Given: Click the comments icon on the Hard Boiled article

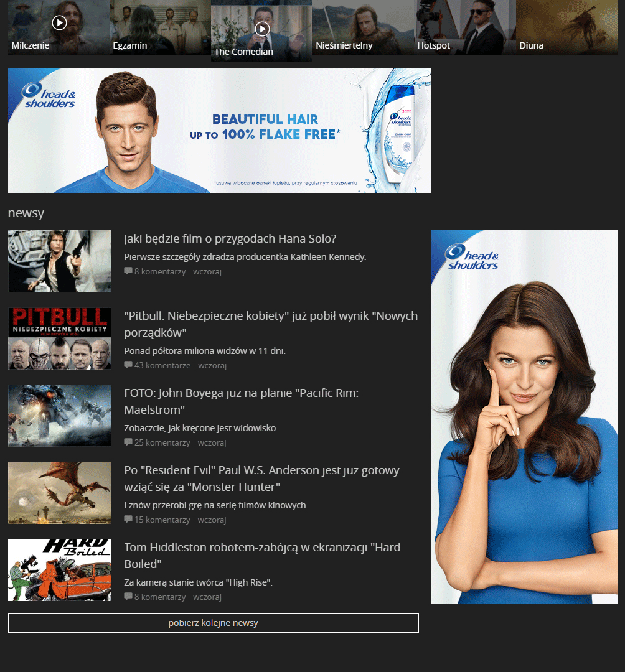Looking at the screenshot, I should (128, 597).
